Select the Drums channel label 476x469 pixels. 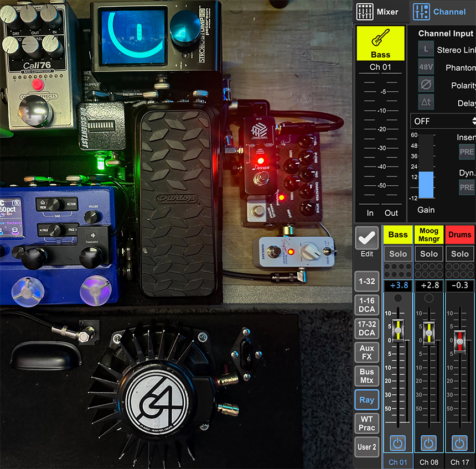point(460,234)
